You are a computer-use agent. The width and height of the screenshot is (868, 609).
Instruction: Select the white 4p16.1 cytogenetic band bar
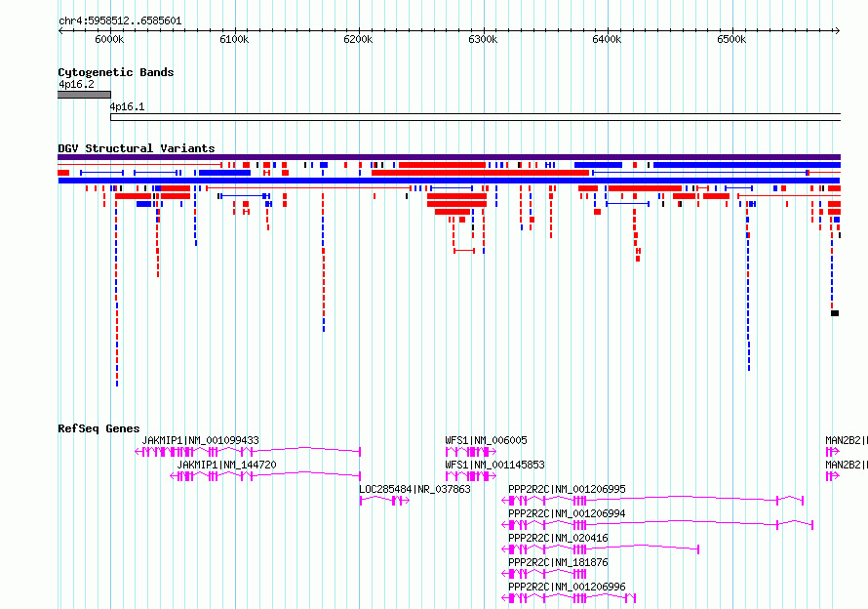click(476, 117)
